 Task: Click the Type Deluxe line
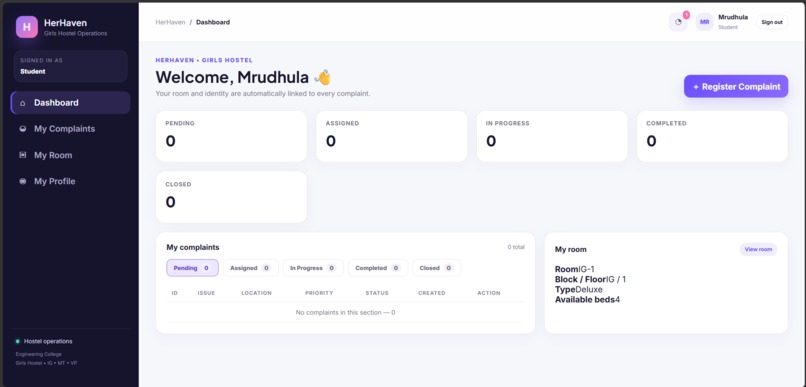[579, 289]
